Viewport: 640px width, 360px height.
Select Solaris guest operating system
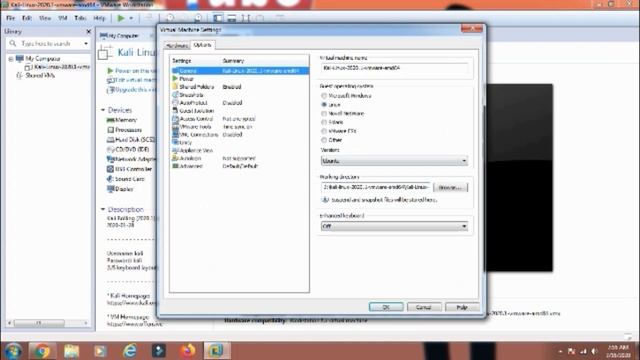pyautogui.click(x=332, y=122)
